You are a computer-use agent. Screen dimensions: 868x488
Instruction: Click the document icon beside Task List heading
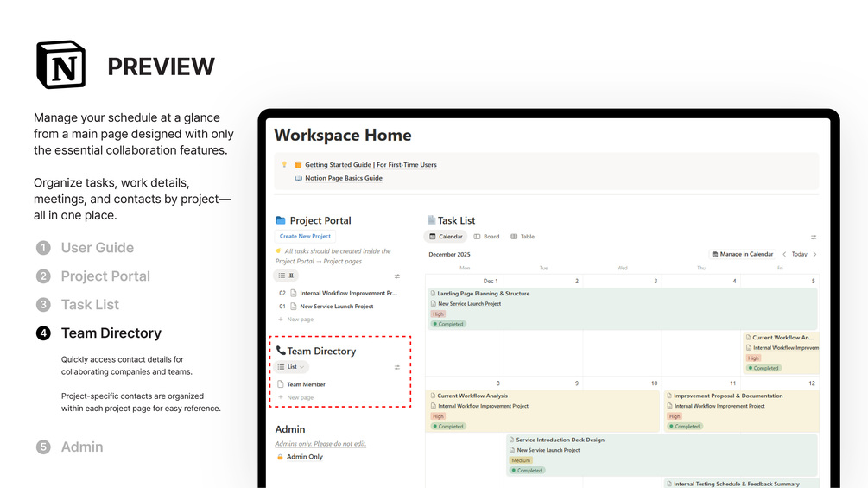pos(431,220)
